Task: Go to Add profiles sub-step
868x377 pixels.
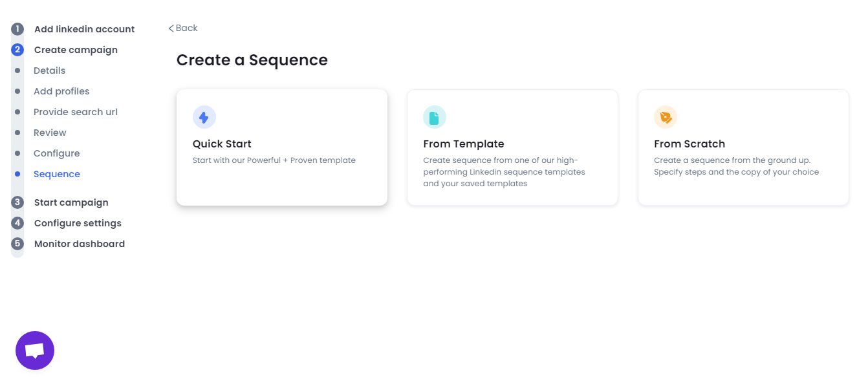Action: [x=61, y=91]
